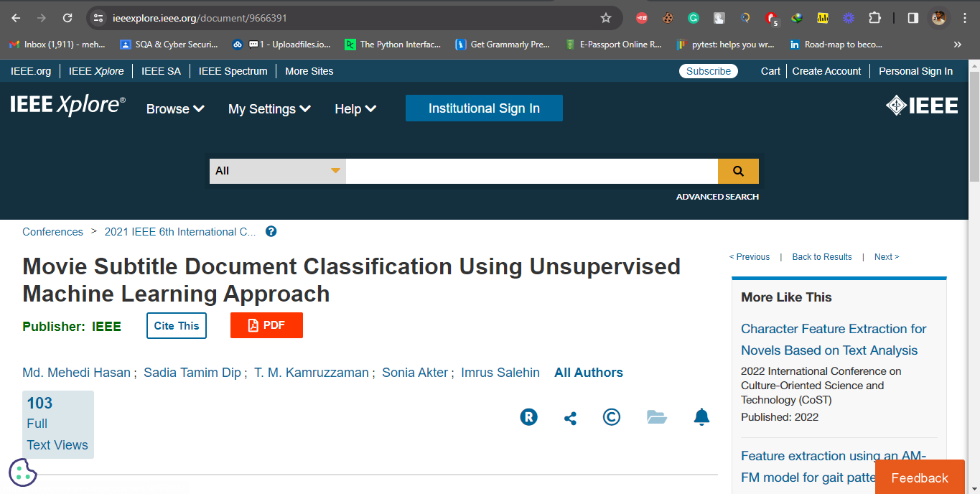Viewport: 980px width, 494px height.
Task: Open author T. M. Kamruzzaman
Action: point(312,373)
